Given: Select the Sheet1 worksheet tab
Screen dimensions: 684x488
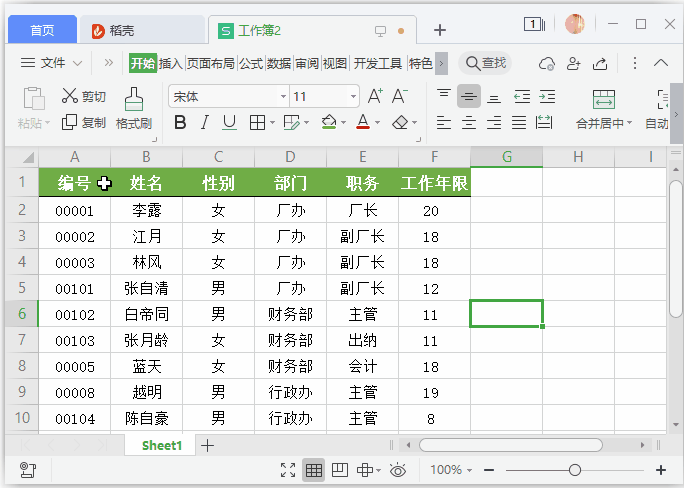Looking at the screenshot, I should [161, 445].
